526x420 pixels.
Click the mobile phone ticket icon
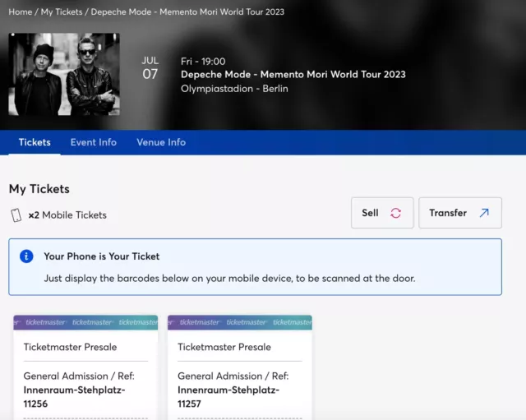click(x=16, y=215)
